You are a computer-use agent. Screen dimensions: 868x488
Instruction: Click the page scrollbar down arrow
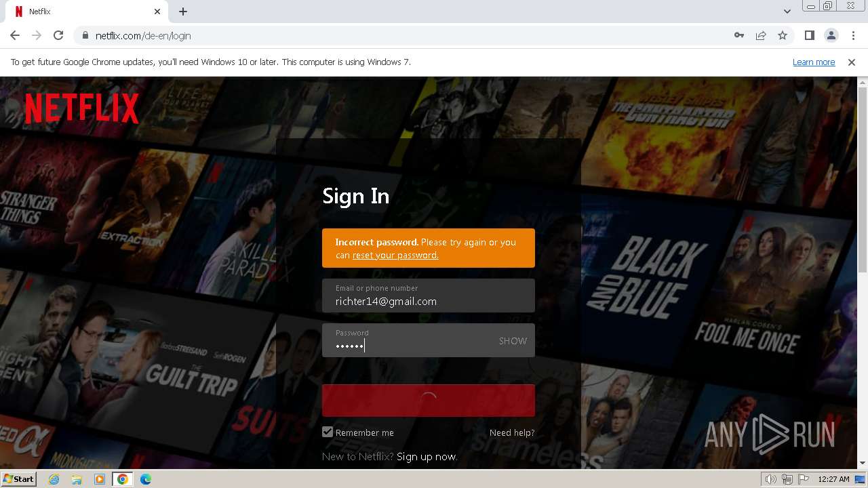pos(863,463)
